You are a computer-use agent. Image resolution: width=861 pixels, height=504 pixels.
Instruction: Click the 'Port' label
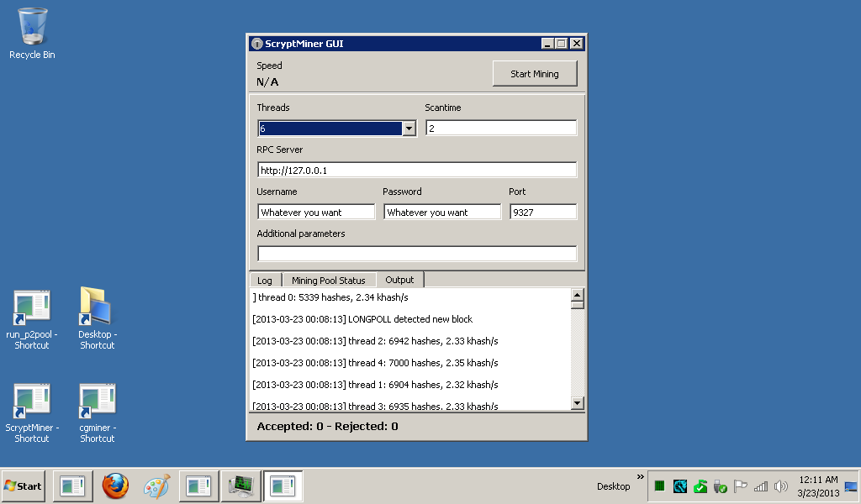pos(517,192)
